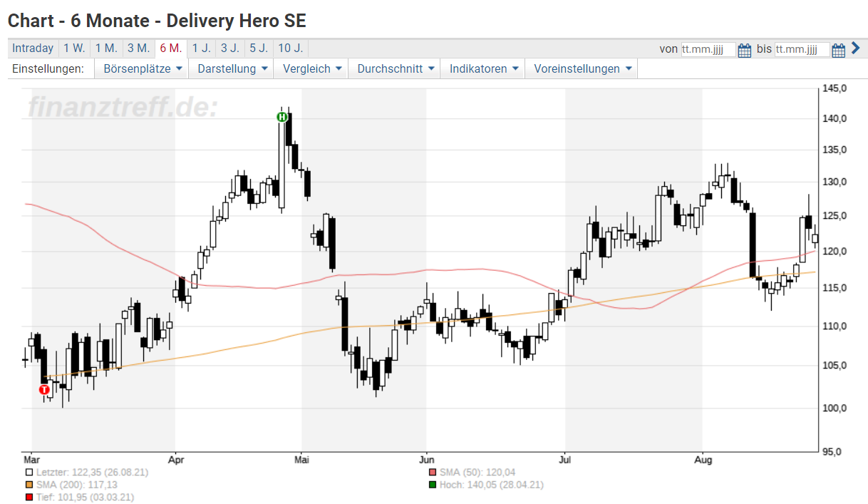
Task: Click the 'Jun' label on the time axis
Action: click(x=426, y=461)
